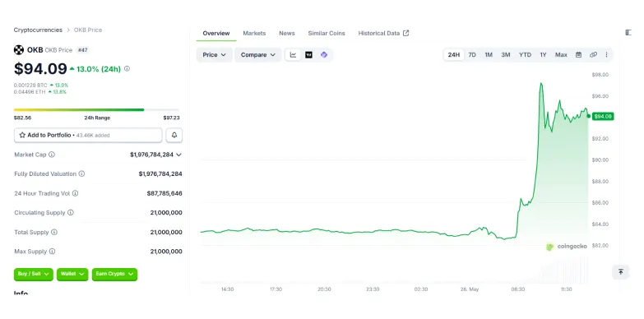The height and width of the screenshot is (319, 644).
Task: Click Add to Portfolio button
Action: click(x=88, y=135)
